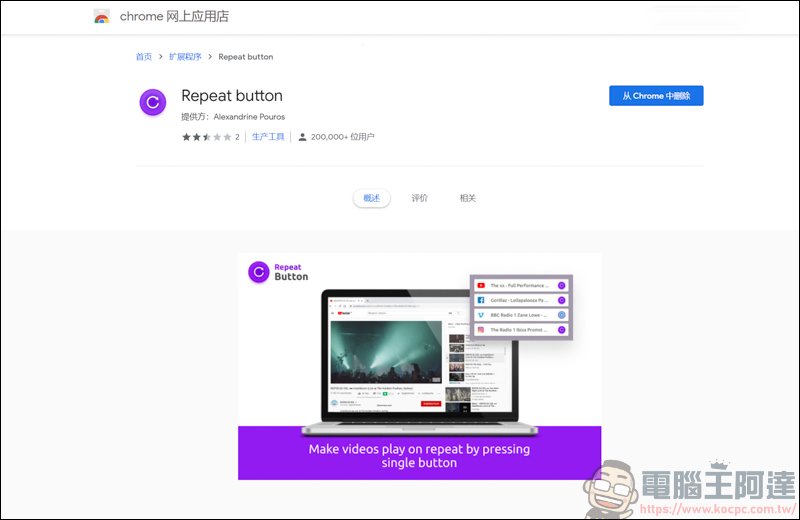Click the Facebook icon in the promo list
Viewport: 800px width, 520px height.
[481, 300]
